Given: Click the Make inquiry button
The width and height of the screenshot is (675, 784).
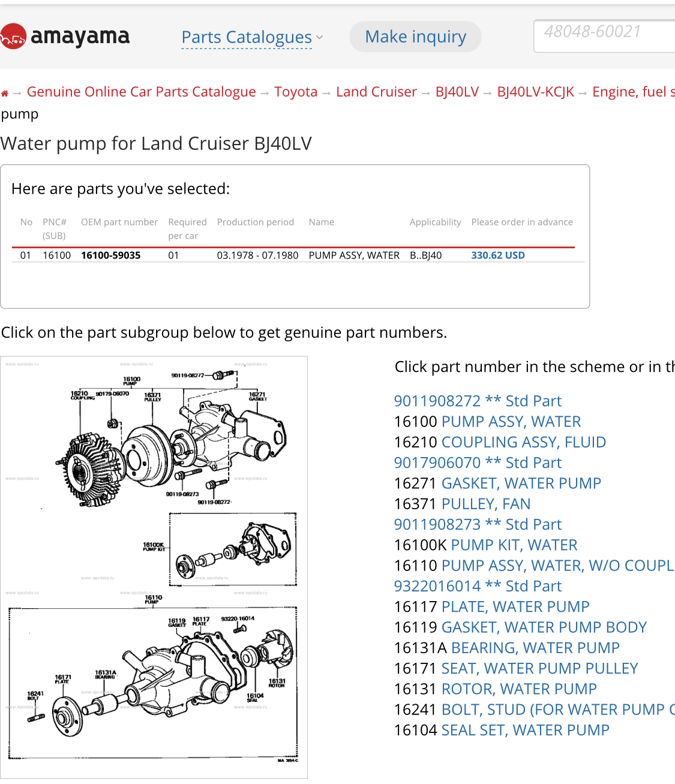Looking at the screenshot, I should (x=415, y=37).
